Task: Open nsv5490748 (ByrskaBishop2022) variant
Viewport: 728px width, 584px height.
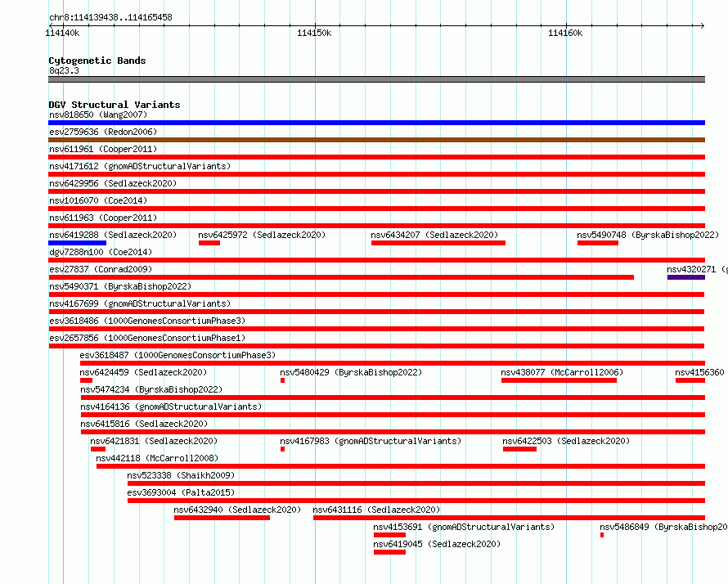Action: click(x=648, y=235)
